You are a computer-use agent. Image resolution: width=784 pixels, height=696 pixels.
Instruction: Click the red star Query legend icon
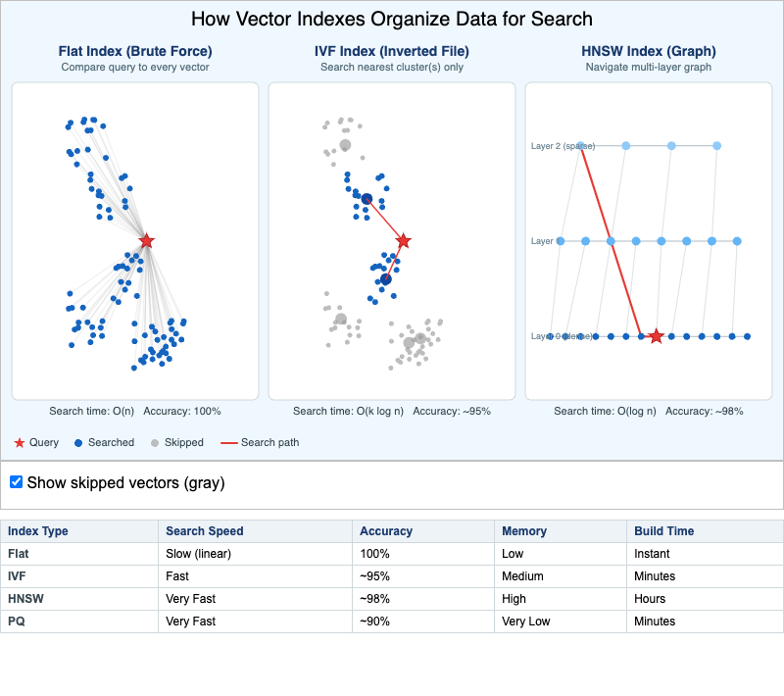[20, 443]
